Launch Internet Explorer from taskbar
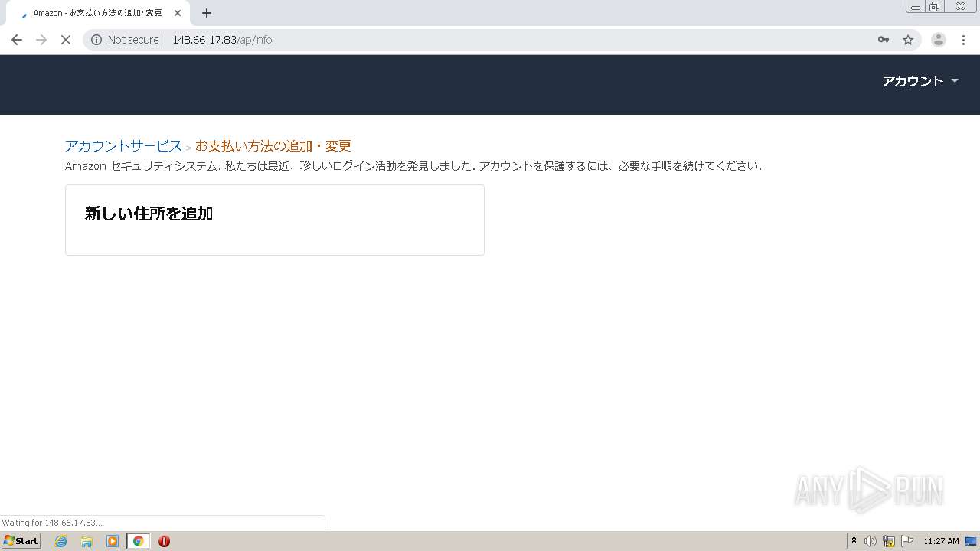Image resolution: width=980 pixels, height=551 pixels. 61,541
